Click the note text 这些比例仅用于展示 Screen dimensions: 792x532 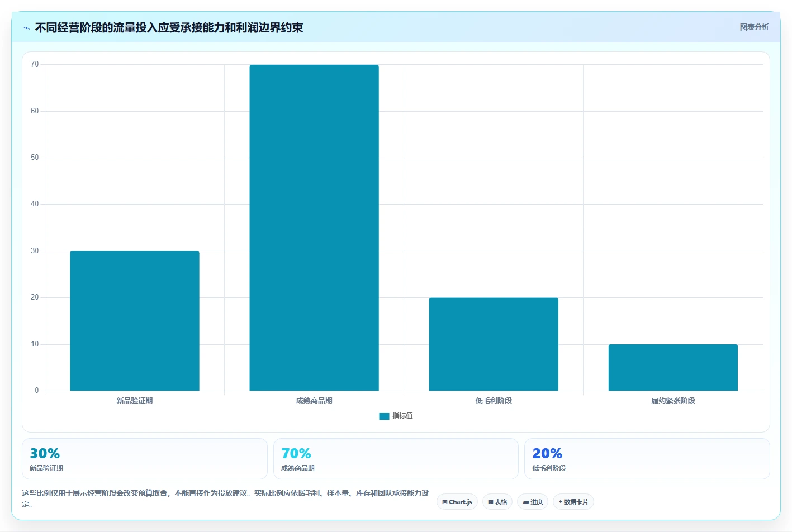coord(225,498)
